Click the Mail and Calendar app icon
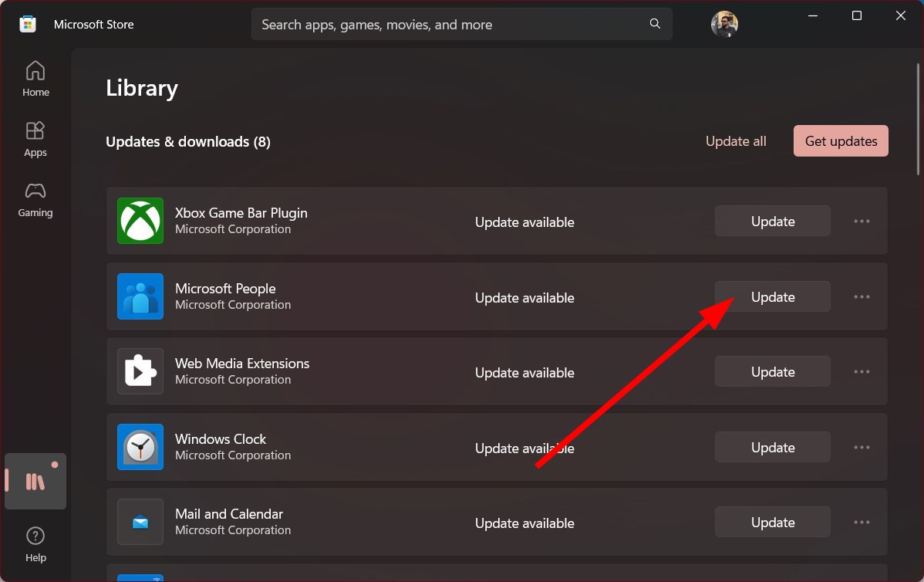Viewport: 924px width, 582px height. coord(140,522)
